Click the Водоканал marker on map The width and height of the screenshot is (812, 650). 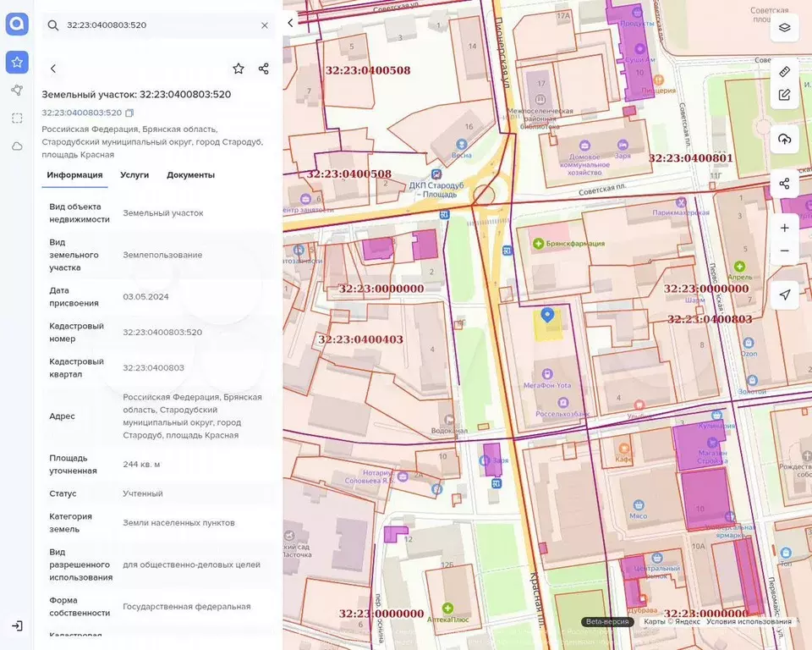(x=449, y=419)
